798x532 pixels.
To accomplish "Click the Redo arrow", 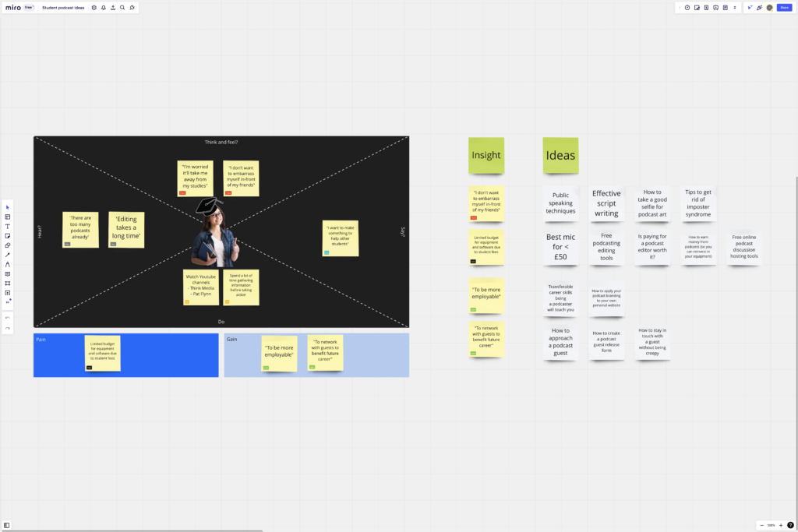I will [7, 328].
